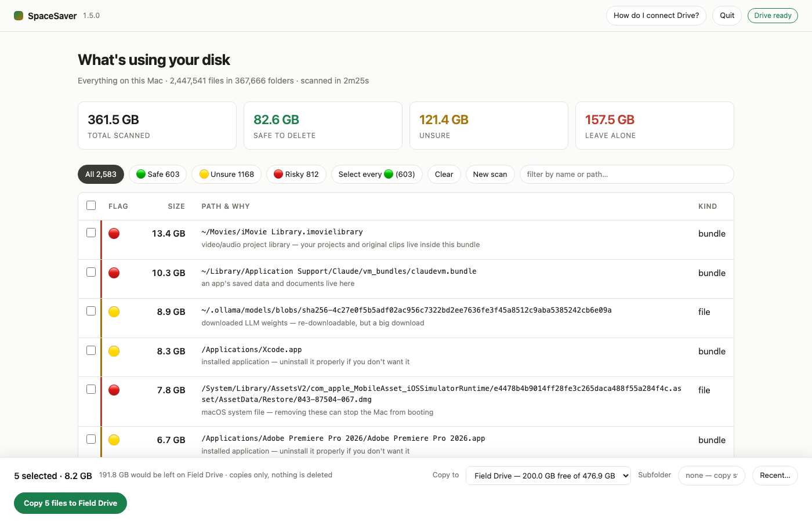This screenshot has width=812, height=522.
Task: Copy 5 files to Field Drive
Action: tap(70, 503)
